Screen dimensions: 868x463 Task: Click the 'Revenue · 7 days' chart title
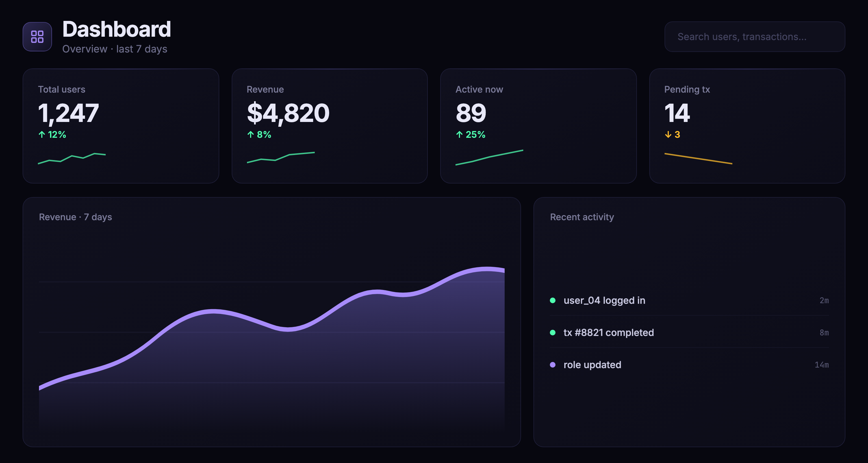75,217
